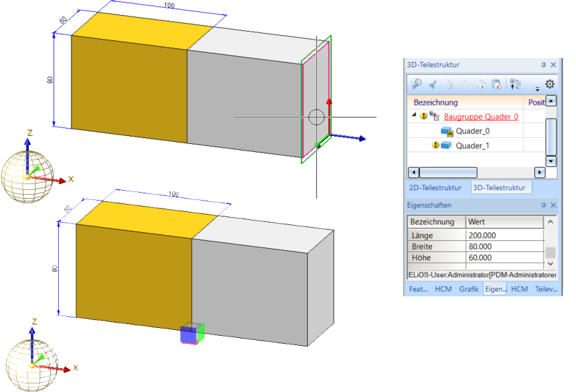Click the Eigenschaften vertical scrollbar thumb
Image resolution: width=576 pixels, height=392 pixels.
(x=550, y=253)
